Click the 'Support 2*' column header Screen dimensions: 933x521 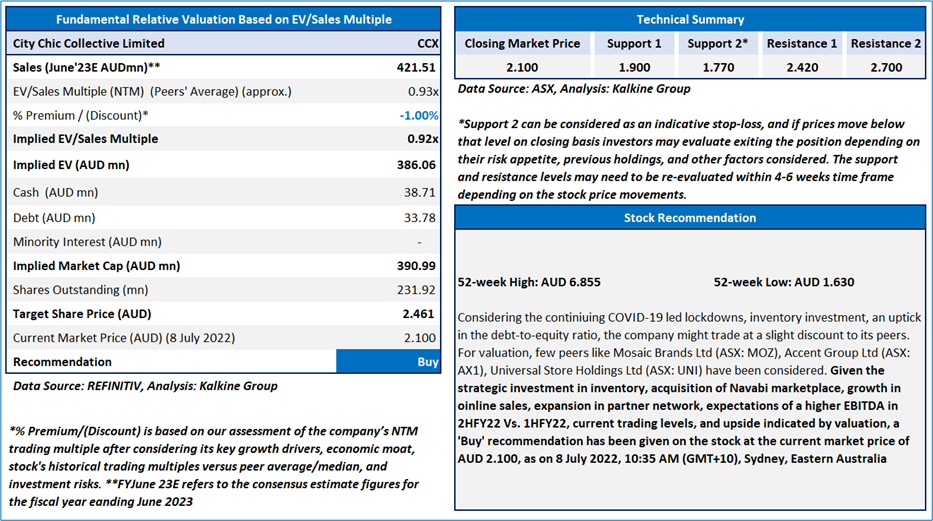[718, 43]
